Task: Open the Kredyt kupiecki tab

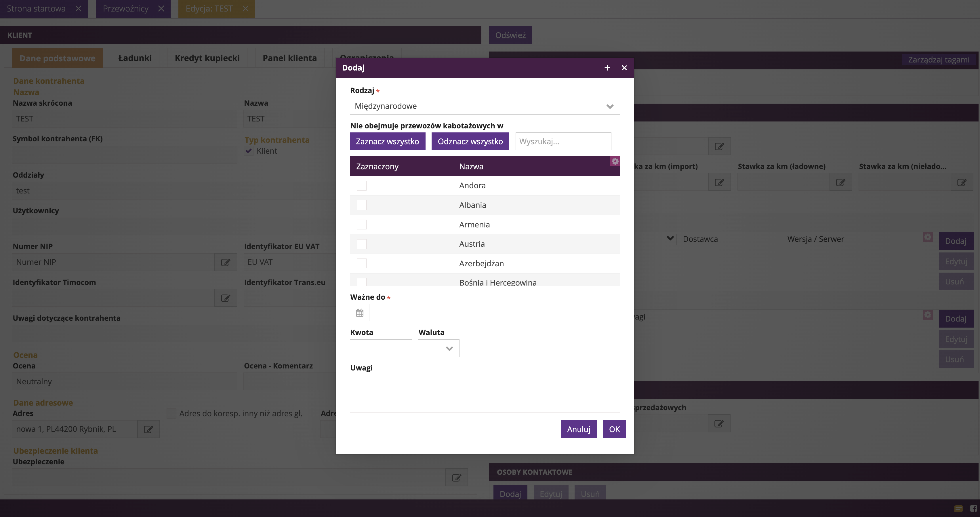Action: pos(207,58)
